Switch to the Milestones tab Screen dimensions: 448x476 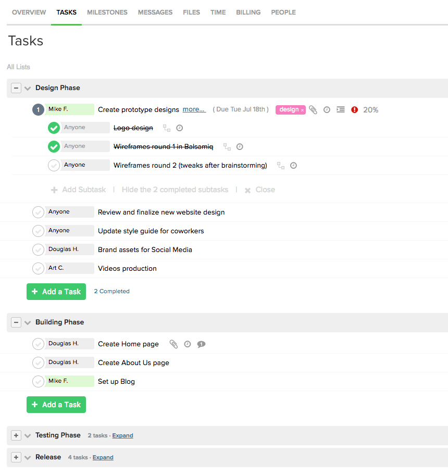(x=107, y=12)
